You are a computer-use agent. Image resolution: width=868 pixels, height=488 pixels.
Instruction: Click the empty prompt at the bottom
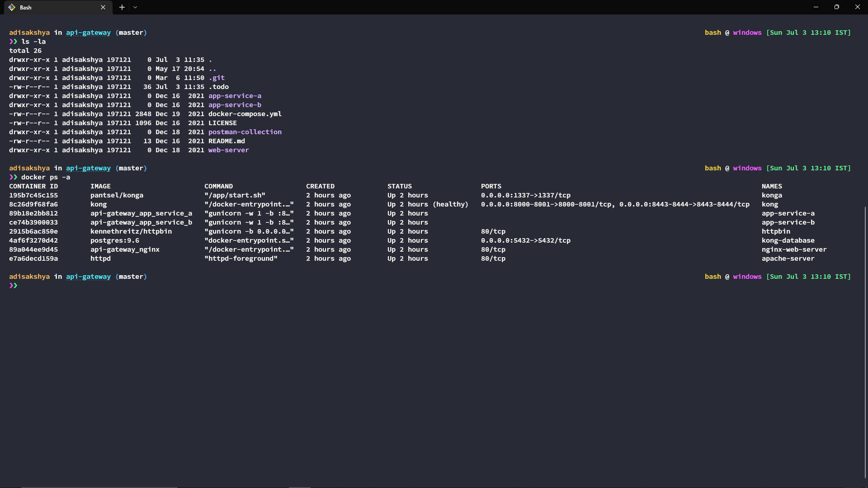click(14, 286)
